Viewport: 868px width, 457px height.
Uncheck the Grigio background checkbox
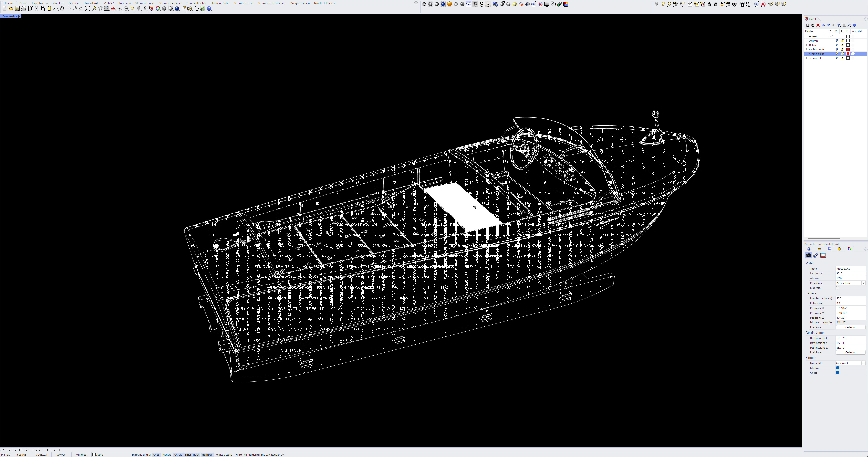tap(837, 373)
